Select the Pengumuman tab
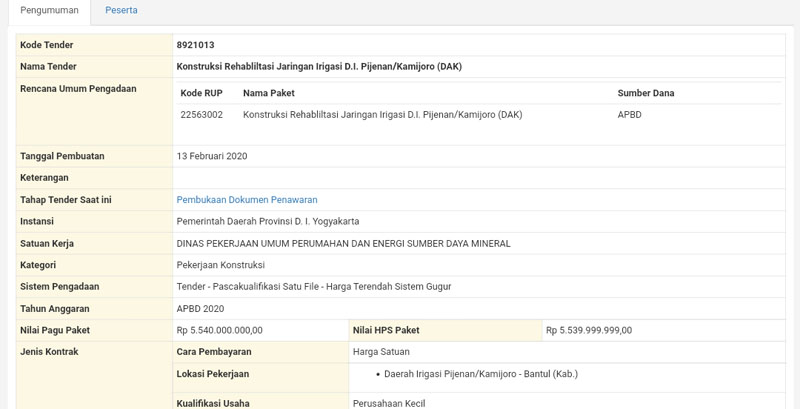800x409 pixels. coord(49,10)
